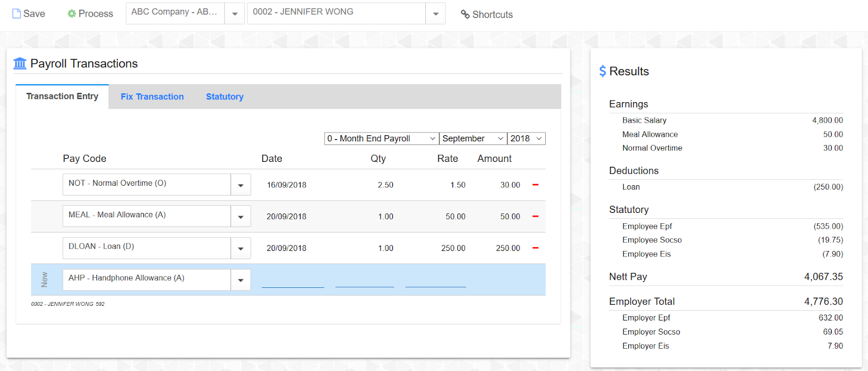Open the Month End Payroll type dropdown
Viewport: 868px width, 371px height.
point(381,139)
